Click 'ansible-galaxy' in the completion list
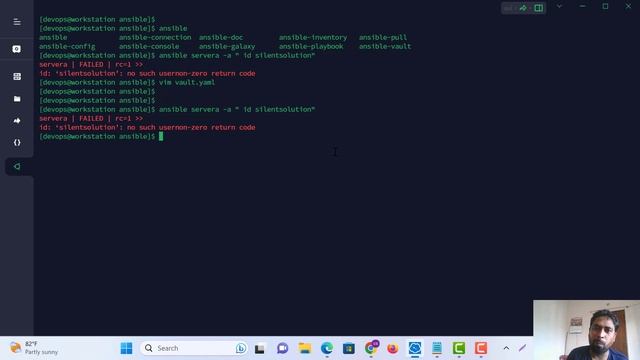This screenshot has width=640, height=360. pos(227,47)
